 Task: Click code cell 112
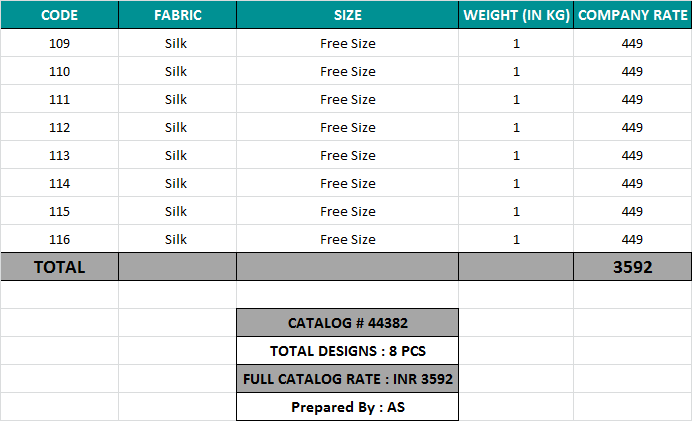click(x=59, y=127)
